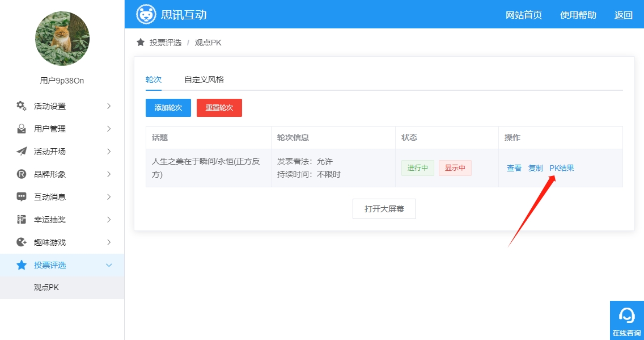Click username 用户9p38On
The image size is (644, 340).
[x=62, y=81]
